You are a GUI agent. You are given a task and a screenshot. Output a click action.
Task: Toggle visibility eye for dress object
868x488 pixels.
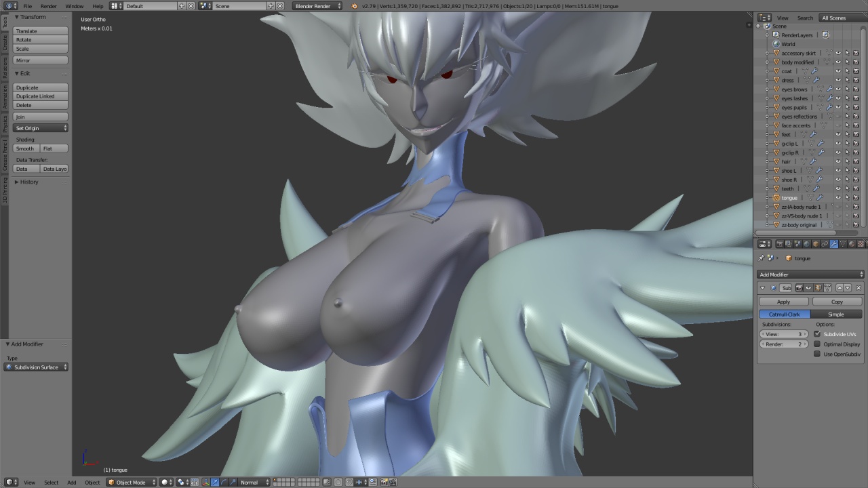click(x=838, y=80)
